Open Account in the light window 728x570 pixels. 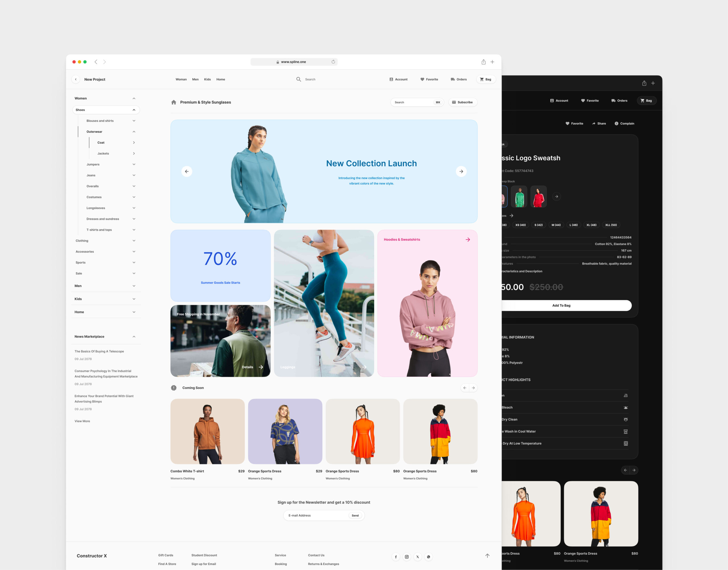(x=398, y=79)
